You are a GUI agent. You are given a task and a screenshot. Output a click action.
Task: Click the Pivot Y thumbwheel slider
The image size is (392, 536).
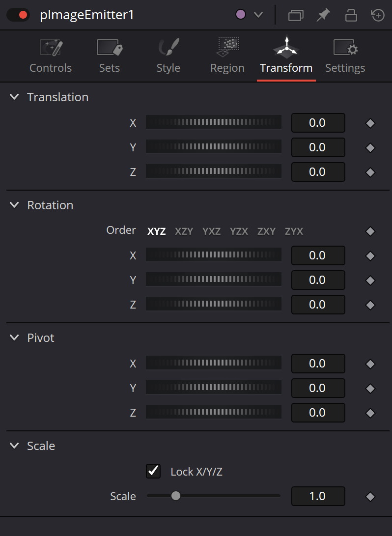pyautogui.click(x=214, y=388)
